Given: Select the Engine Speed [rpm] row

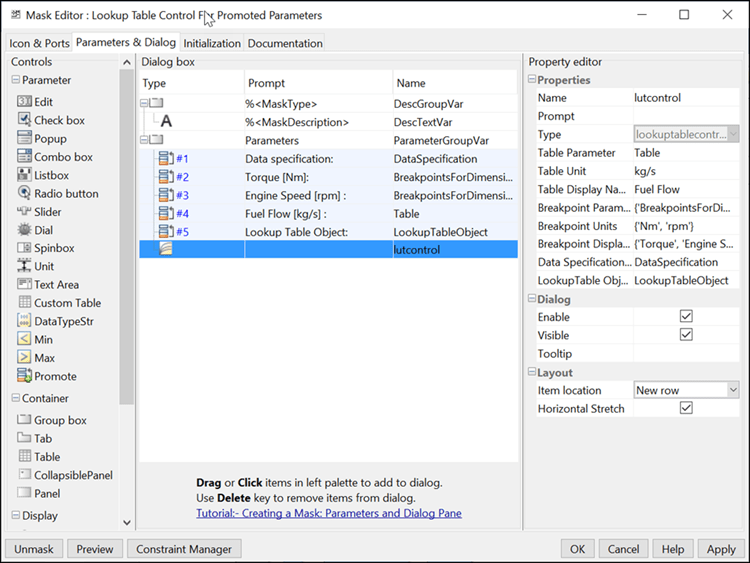Looking at the screenshot, I should click(329, 195).
